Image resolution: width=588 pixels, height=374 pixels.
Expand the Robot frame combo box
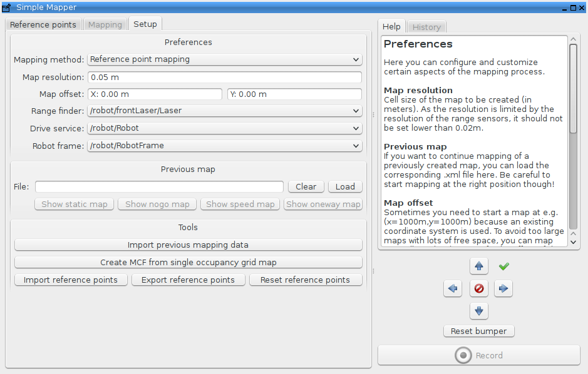224,146
